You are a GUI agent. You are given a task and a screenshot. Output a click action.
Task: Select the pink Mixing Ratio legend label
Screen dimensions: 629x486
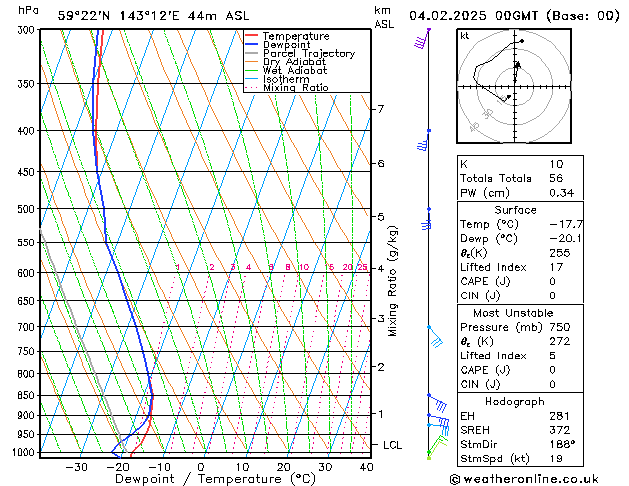296,87
